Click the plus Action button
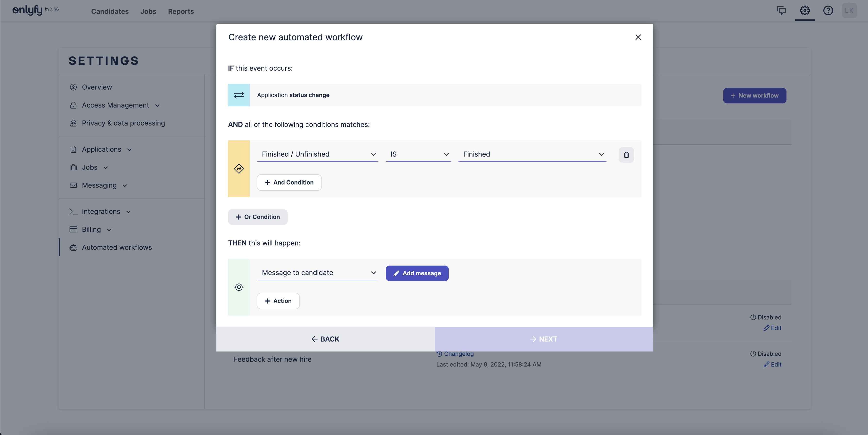Image resolution: width=868 pixels, height=435 pixels. pyautogui.click(x=278, y=301)
